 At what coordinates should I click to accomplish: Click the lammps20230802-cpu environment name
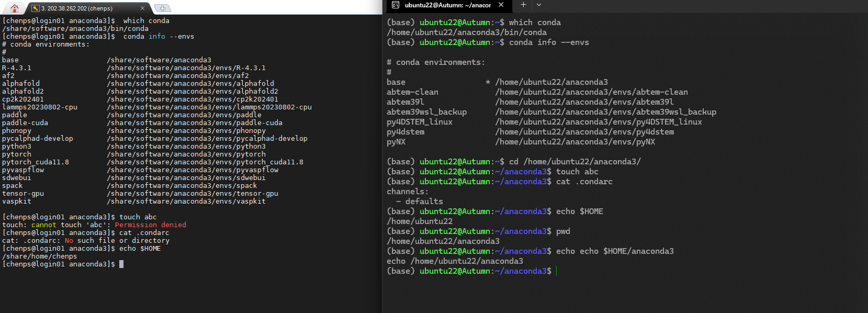click(40, 107)
